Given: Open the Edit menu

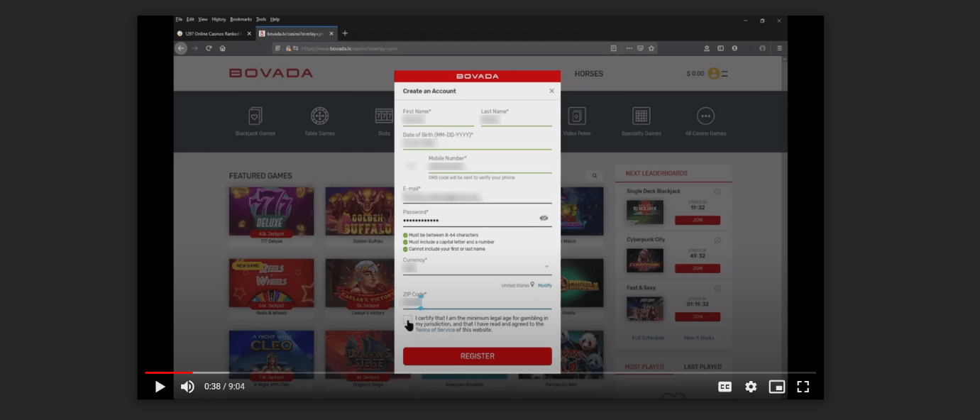Looking at the screenshot, I should pos(190,19).
